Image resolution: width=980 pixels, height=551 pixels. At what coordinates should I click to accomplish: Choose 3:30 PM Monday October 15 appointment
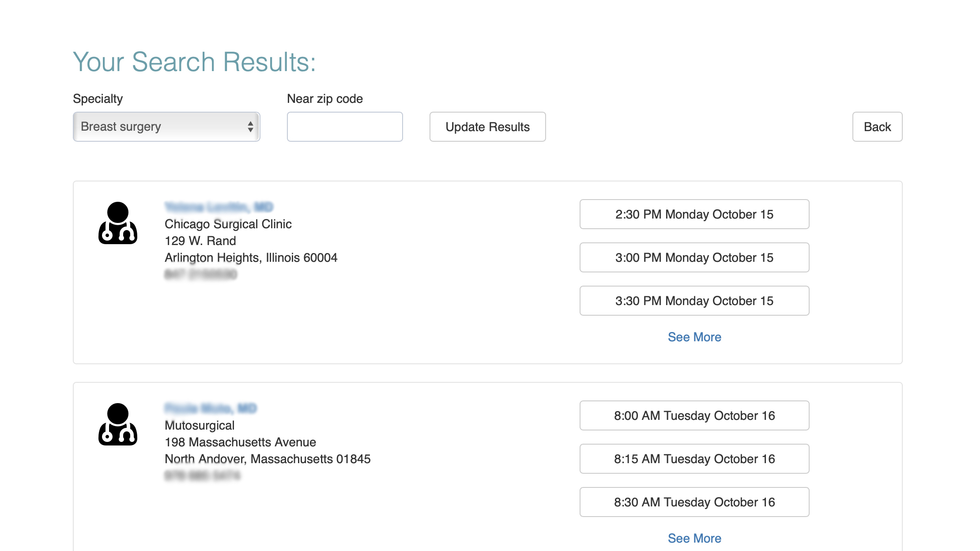(694, 301)
